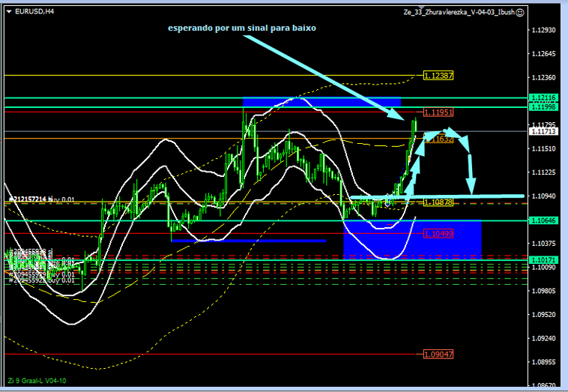Click the smiley face expert advisor icon
The image size is (568, 392).
click(x=520, y=12)
